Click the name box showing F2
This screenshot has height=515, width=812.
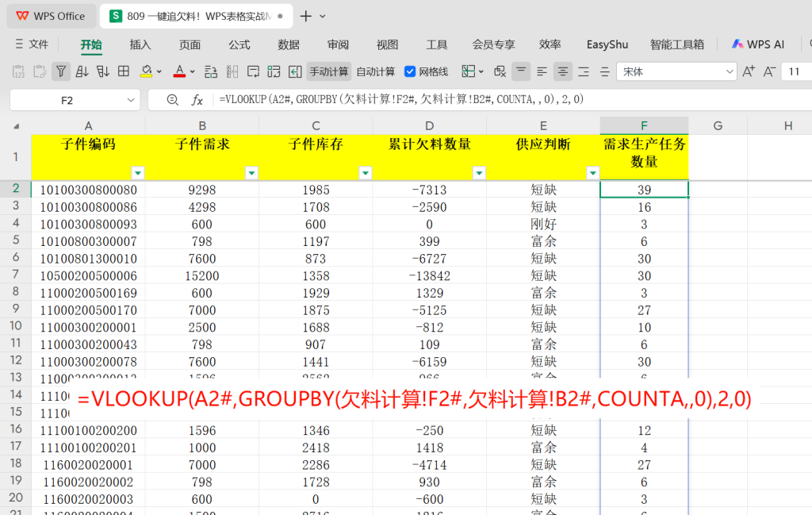point(67,100)
